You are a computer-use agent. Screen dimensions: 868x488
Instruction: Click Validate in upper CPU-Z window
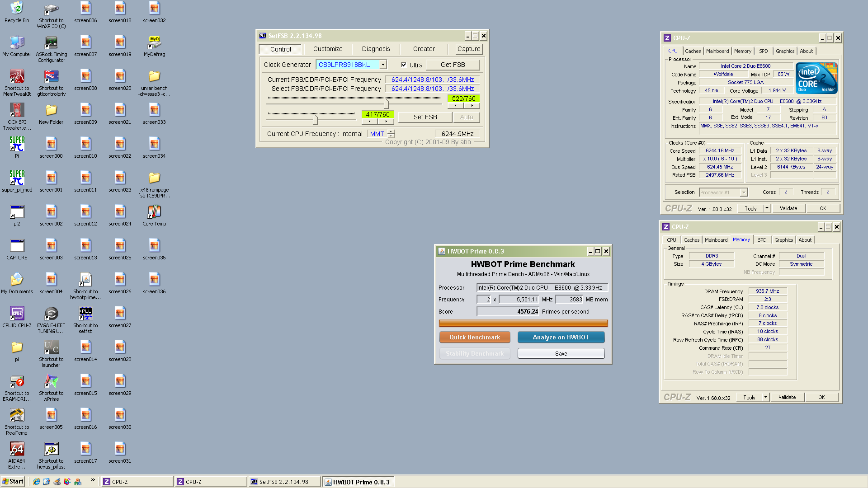788,208
